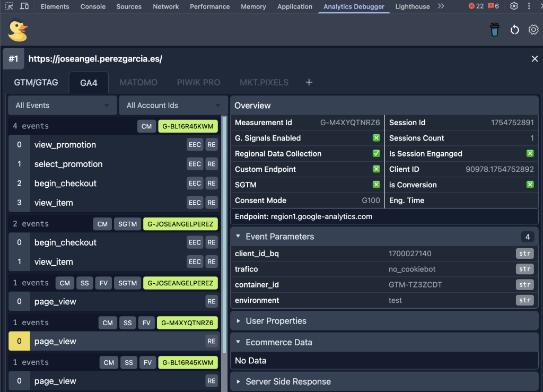Open the MKT.PIXELS tab
This screenshot has width=543, height=392.
point(264,82)
